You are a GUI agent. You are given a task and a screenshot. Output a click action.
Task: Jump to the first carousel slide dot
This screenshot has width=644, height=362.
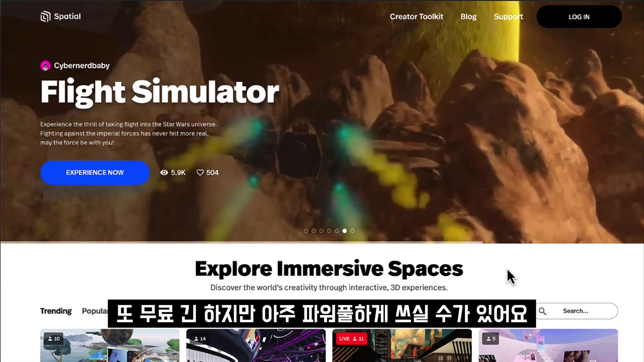[x=306, y=231]
